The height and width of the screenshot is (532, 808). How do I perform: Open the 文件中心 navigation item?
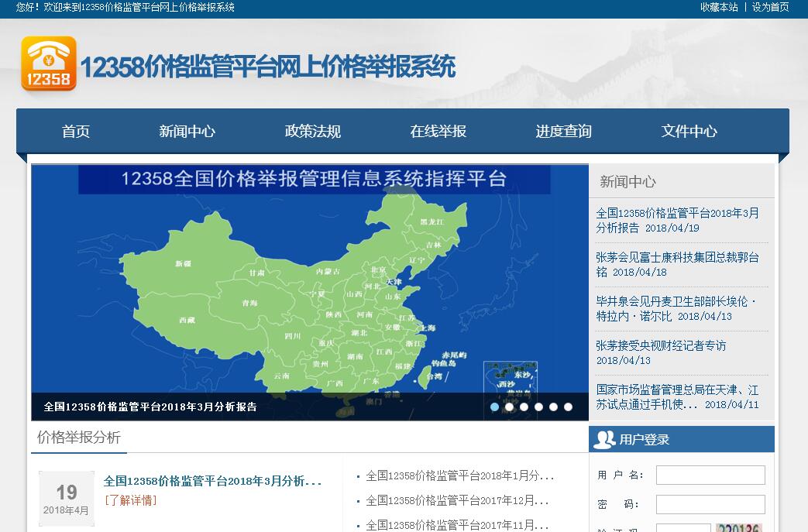[x=689, y=132]
